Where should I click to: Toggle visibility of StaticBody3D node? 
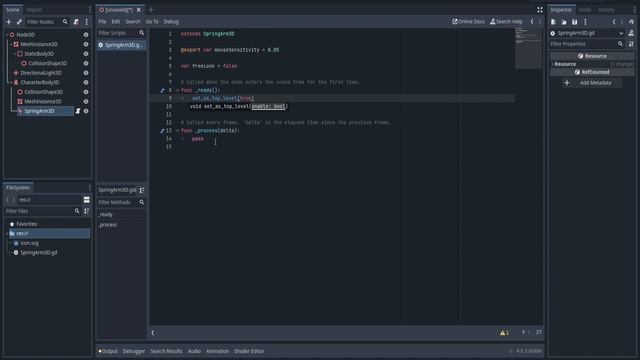[86, 54]
